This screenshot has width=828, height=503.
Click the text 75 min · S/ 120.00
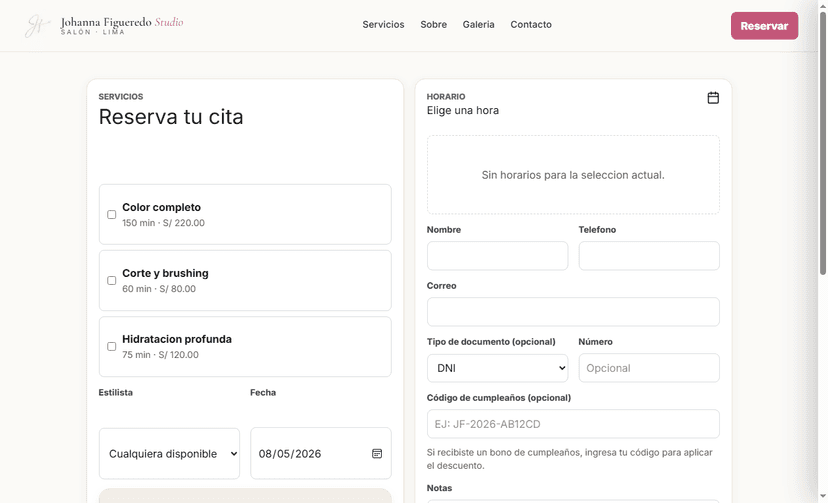[x=160, y=355]
